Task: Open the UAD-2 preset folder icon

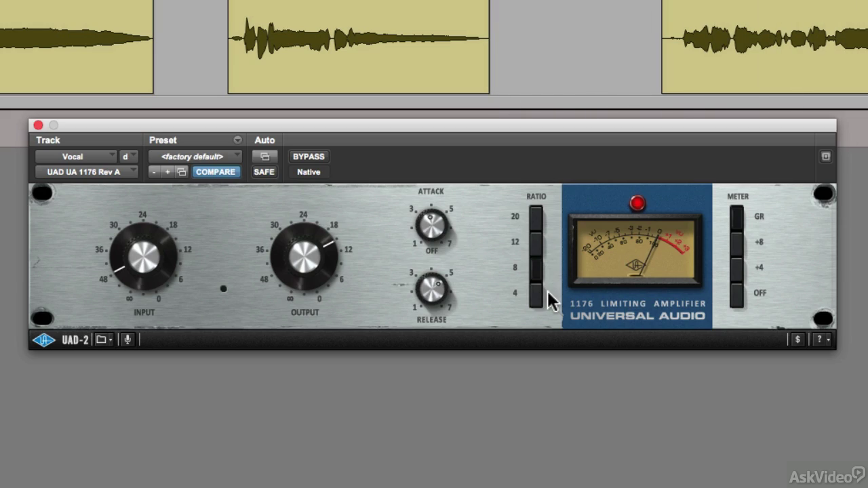Action: (103, 340)
